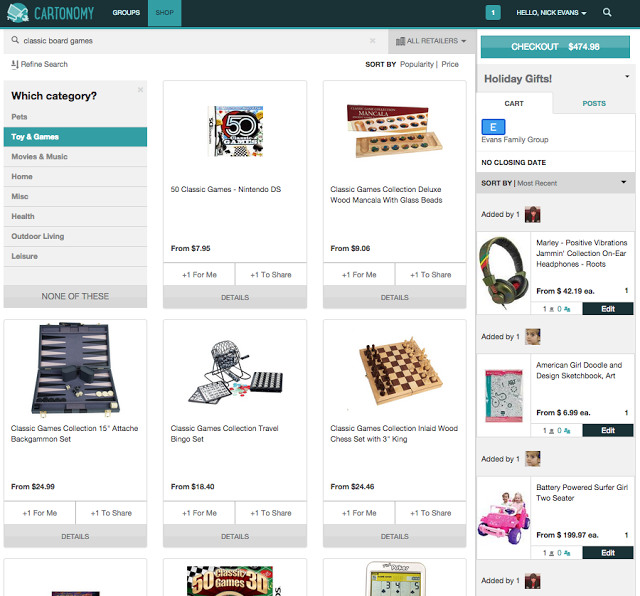Click the notification badge showing 1
Image resolution: width=640 pixels, height=596 pixels.
click(x=493, y=13)
